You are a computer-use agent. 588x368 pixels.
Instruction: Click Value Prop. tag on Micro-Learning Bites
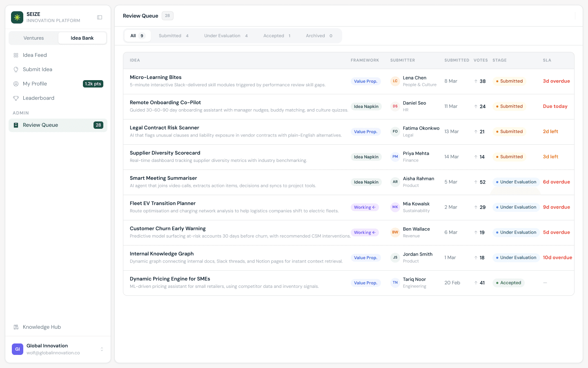pos(365,81)
